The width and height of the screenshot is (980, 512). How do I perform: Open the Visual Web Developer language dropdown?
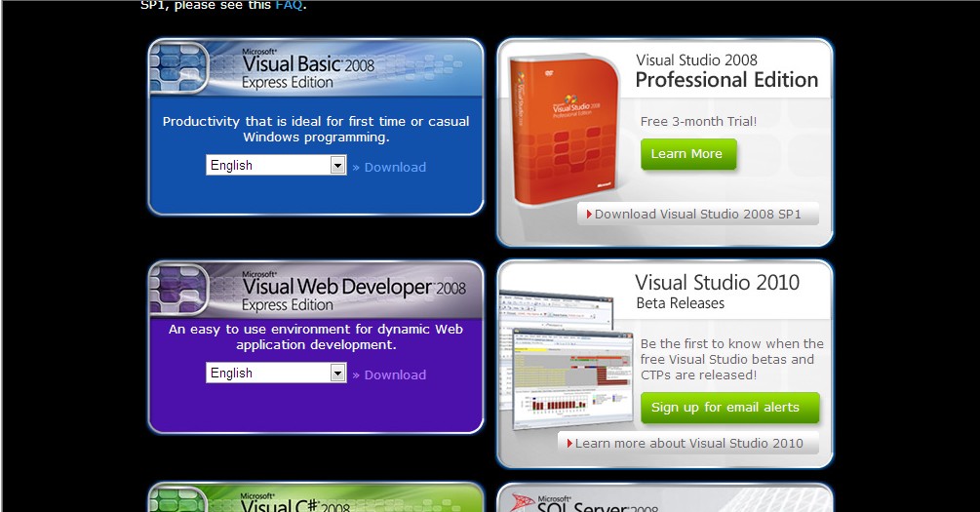pos(276,373)
